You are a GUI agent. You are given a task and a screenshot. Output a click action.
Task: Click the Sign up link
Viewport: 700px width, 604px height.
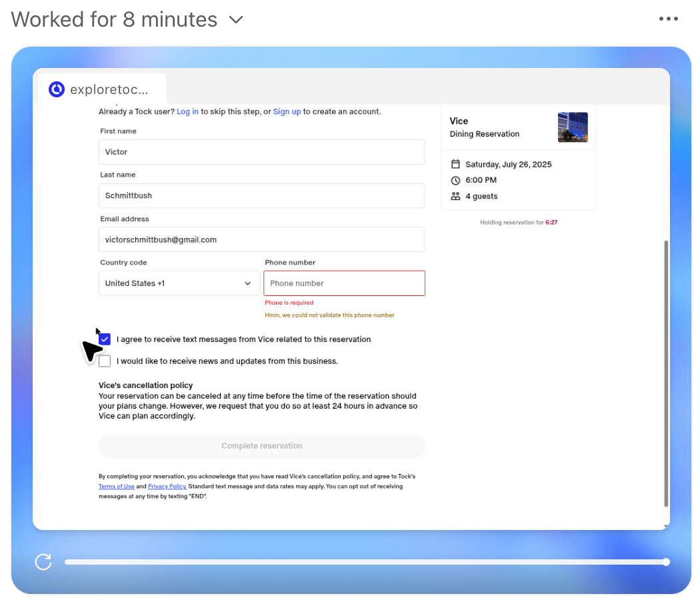[x=287, y=111]
